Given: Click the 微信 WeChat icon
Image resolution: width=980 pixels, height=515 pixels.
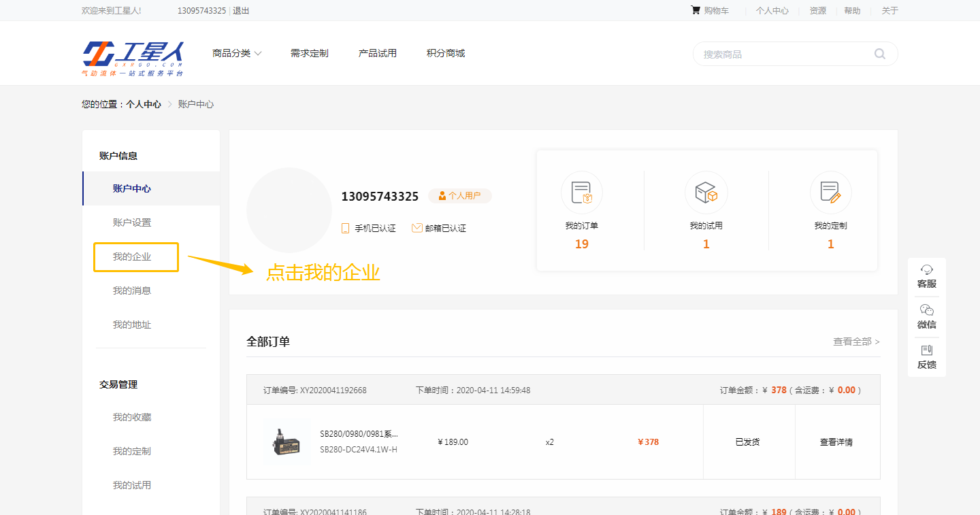Looking at the screenshot, I should click(927, 310).
